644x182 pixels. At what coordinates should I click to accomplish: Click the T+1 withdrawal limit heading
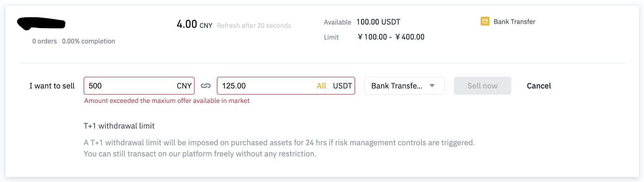tap(119, 126)
